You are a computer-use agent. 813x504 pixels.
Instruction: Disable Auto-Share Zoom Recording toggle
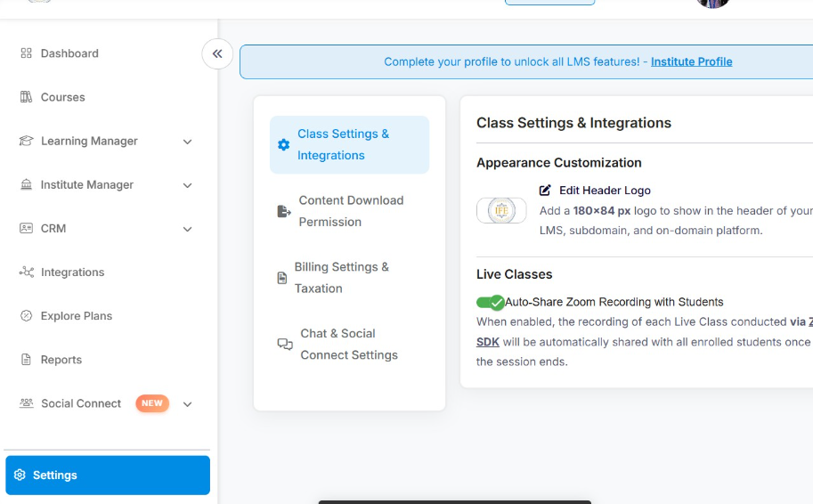pyautogui.click(x=491, y=303)
